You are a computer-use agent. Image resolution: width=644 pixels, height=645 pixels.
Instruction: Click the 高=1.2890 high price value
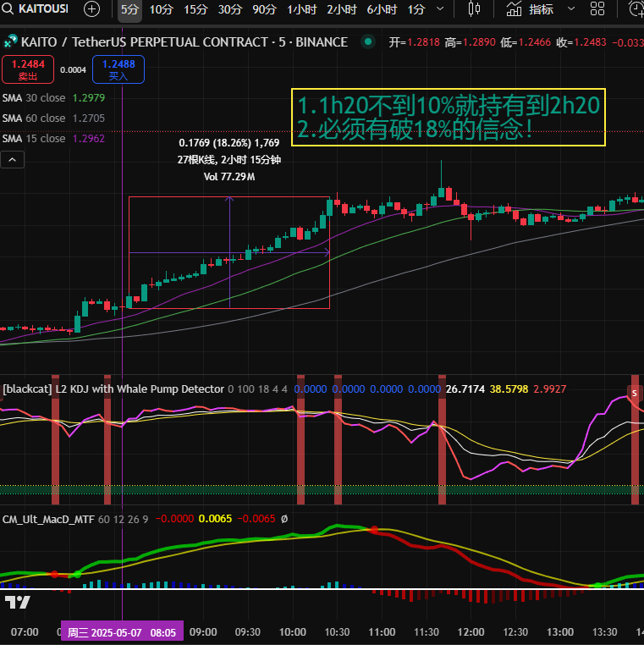click(x=470, y=42)
